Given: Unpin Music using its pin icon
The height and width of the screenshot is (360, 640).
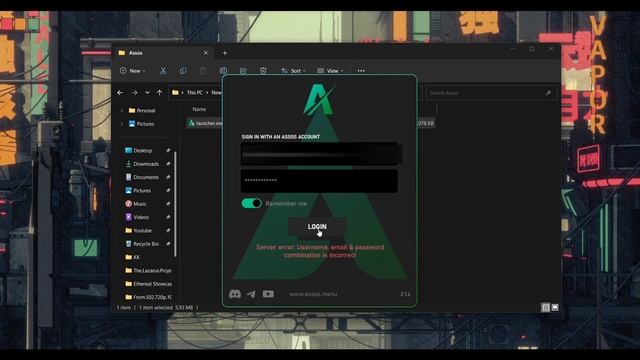Looking at the screenshot, I should click(168, 204).
